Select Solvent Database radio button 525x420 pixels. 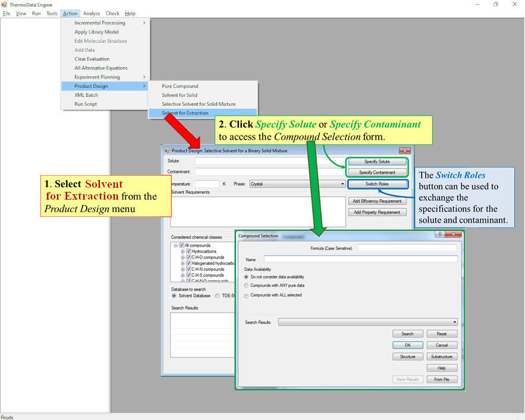(x=174, y=296)
